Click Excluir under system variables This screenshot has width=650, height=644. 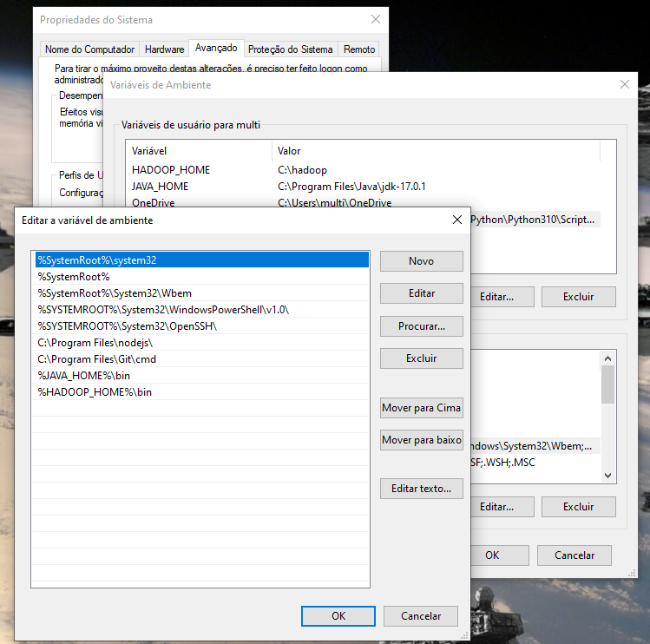pos(578,507)
